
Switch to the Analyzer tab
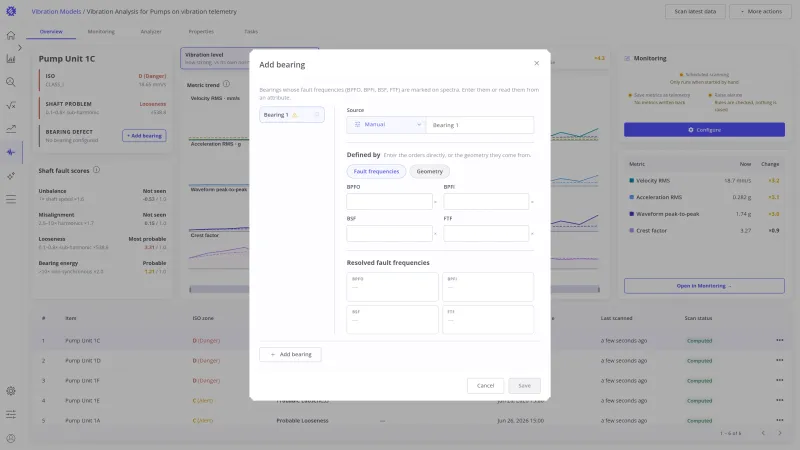(151, 32)
